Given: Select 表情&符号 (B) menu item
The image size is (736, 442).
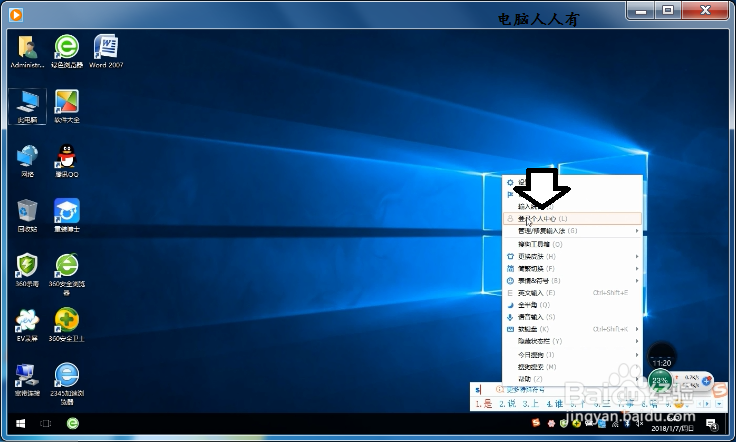Looking at the screenshot, I should 572,281.
